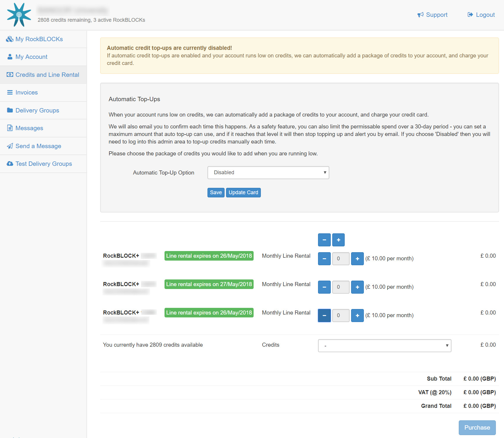504x438 pixels.
Task: Click the quantity field for the last RockBLOCK+ row
Action: pyautogui.click(x=341, y=315)
